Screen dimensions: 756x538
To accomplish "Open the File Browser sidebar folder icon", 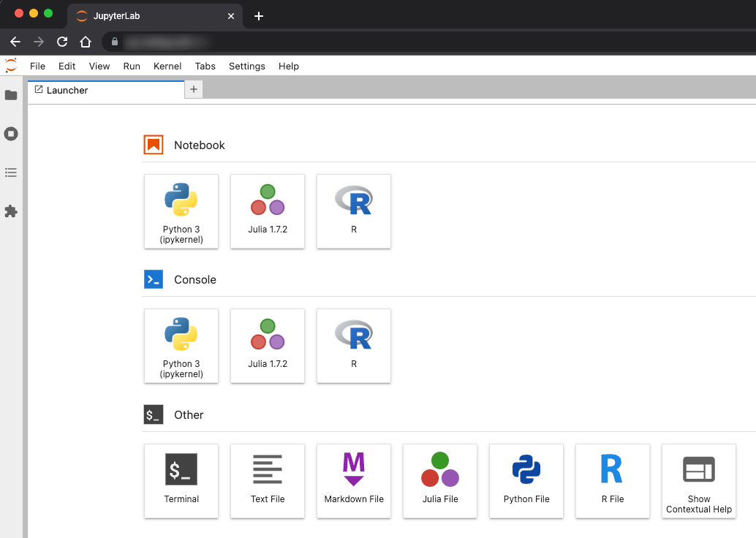I will coord(11,95).
